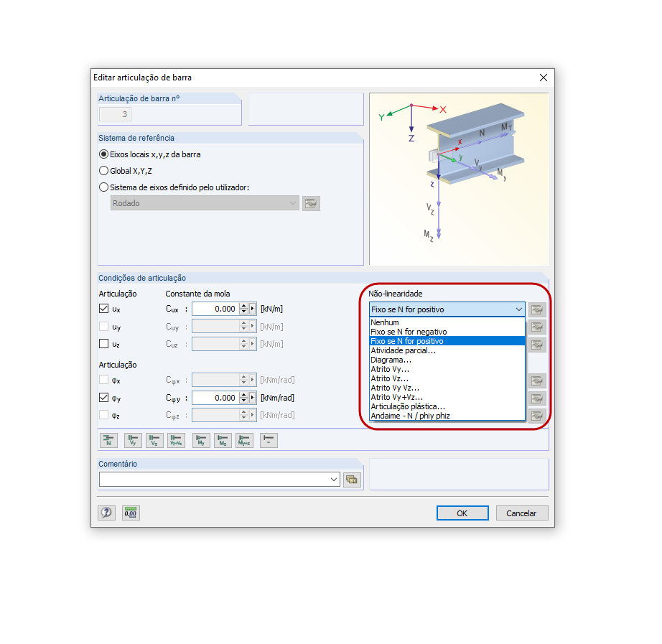Uncheck the ux articulation checkbox

104,309
